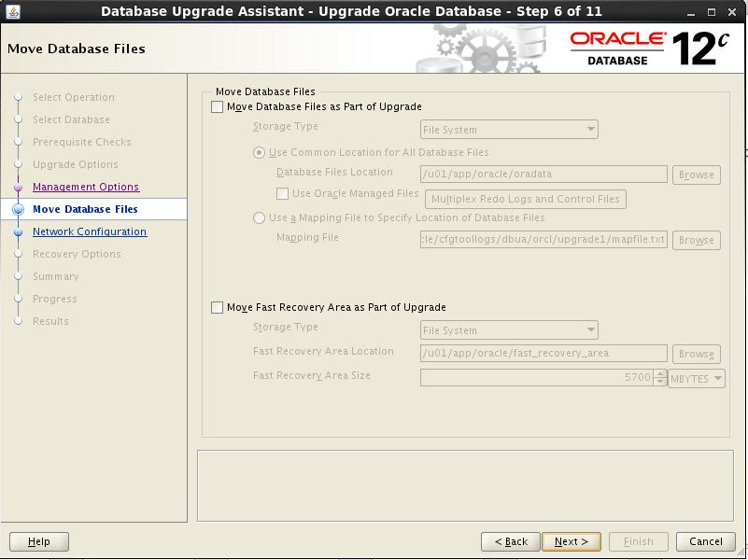Viewport: 748px width, 560px height.
Task: Go to Network Configuration step
Action: [x=90, y=231]
